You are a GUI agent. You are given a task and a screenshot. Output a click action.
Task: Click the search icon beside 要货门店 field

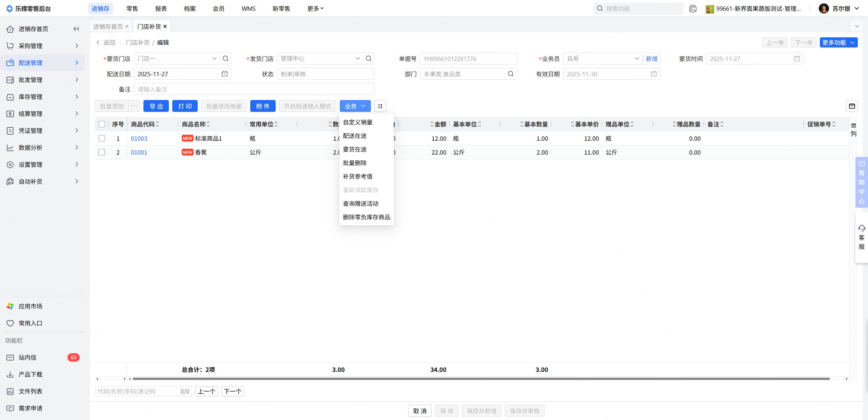225,59
